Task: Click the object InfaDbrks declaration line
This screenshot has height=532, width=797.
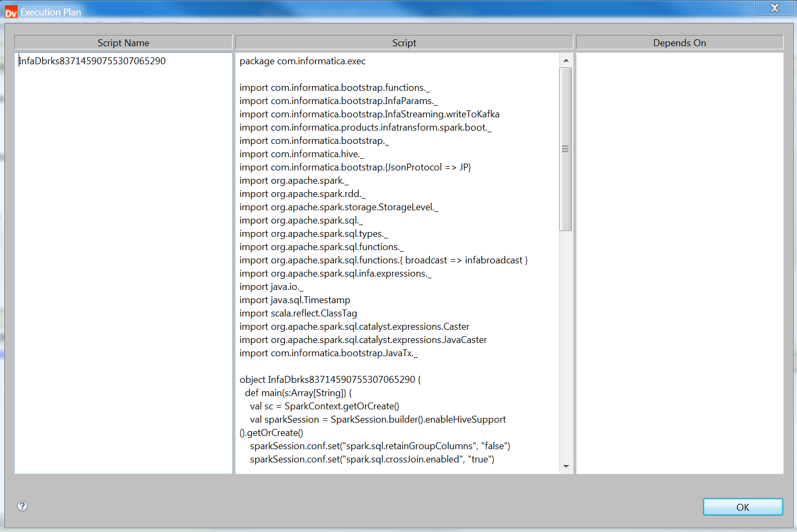Action: tap(330, 380)
